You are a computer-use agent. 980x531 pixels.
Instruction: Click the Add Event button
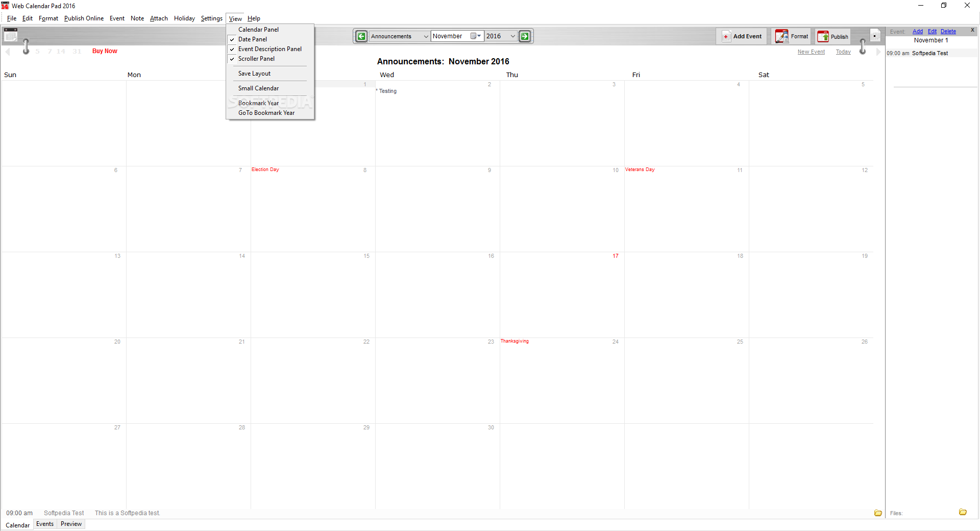(742, 36)
